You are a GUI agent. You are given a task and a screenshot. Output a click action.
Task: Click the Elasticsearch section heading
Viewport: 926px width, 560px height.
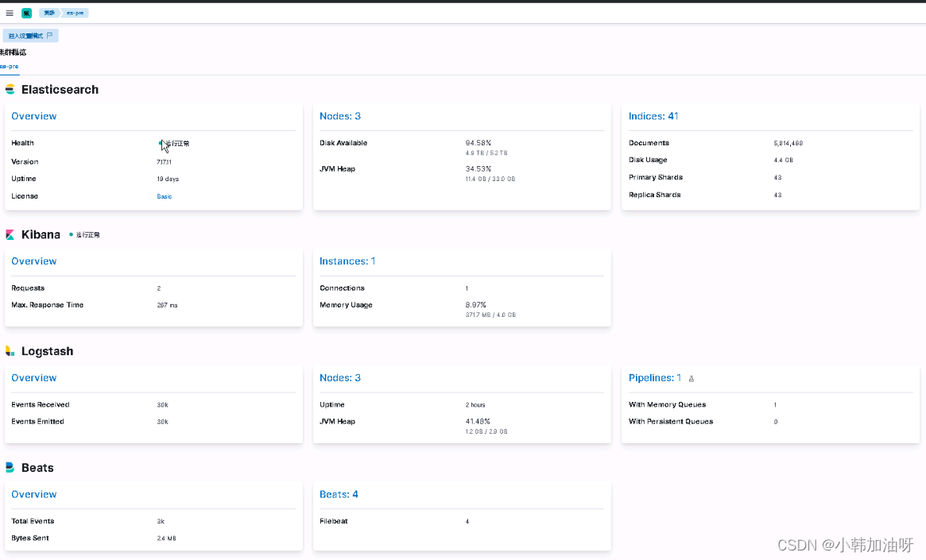[x=60, y=90]
